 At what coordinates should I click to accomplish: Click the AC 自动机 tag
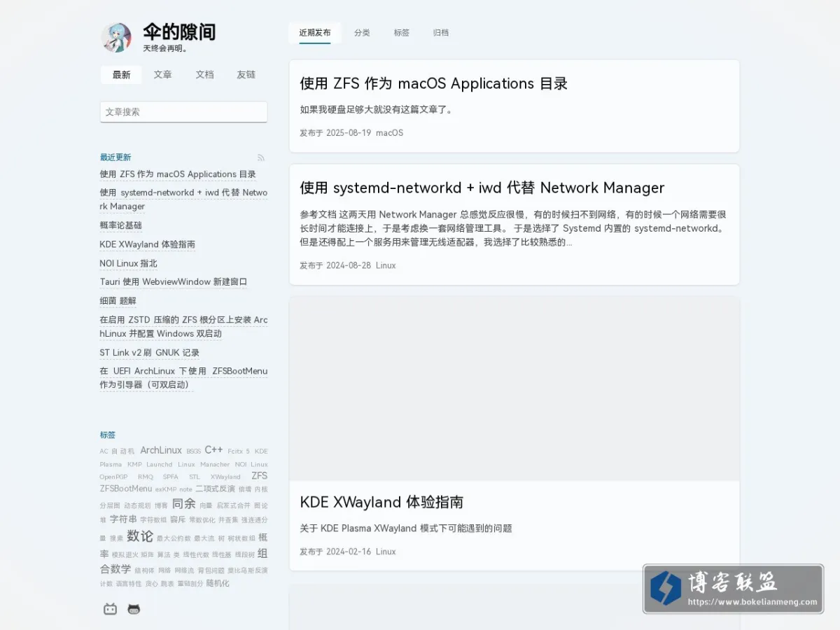(117, 451)
